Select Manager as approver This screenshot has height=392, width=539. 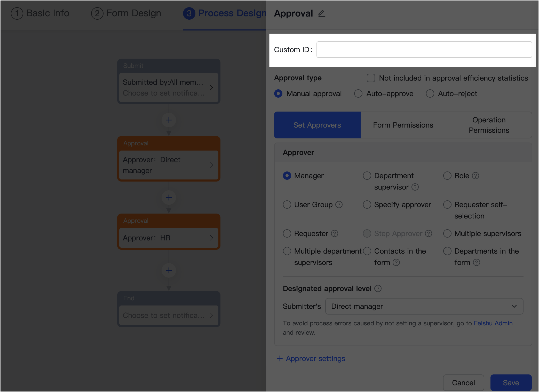(x=287, y=176)
